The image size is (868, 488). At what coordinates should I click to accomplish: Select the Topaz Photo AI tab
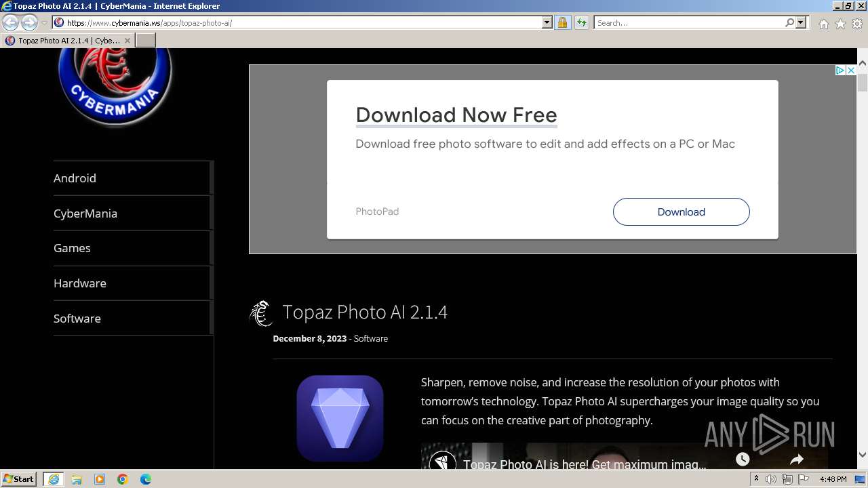pos(68,40)
